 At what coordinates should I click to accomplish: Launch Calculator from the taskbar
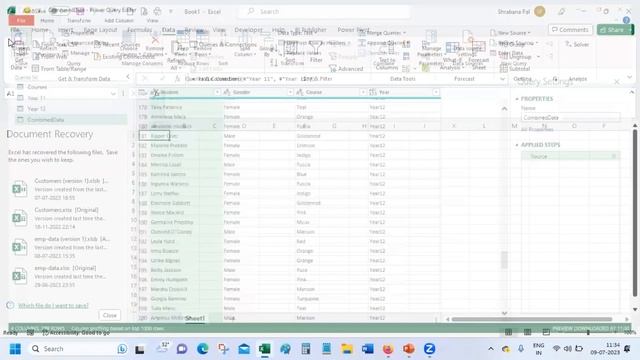click(x=306, y=349)
